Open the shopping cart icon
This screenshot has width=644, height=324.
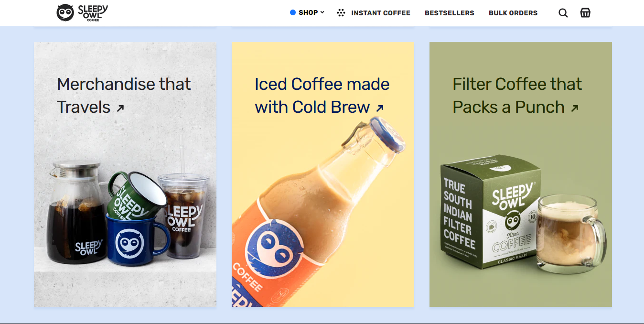585,13
